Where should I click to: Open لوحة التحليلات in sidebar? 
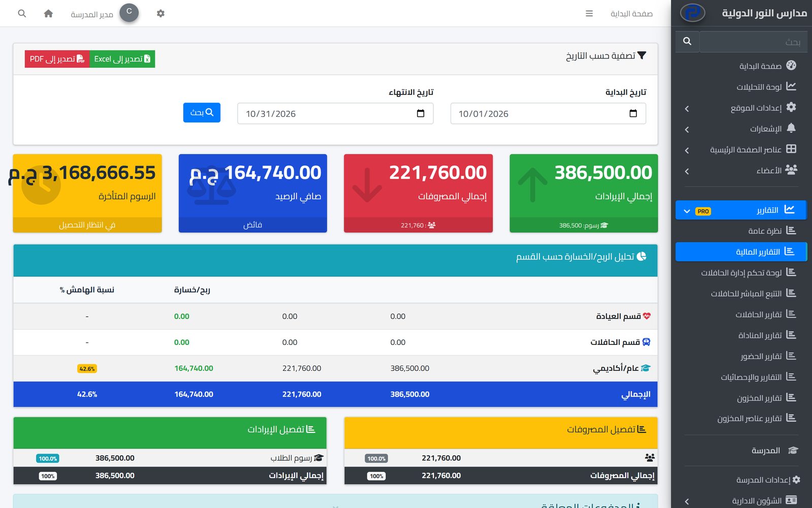(741, 86)
